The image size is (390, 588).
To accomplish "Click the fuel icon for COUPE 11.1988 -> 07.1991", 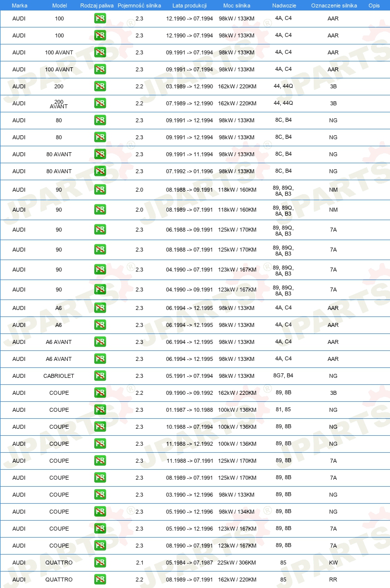I will tap(100, 461).
